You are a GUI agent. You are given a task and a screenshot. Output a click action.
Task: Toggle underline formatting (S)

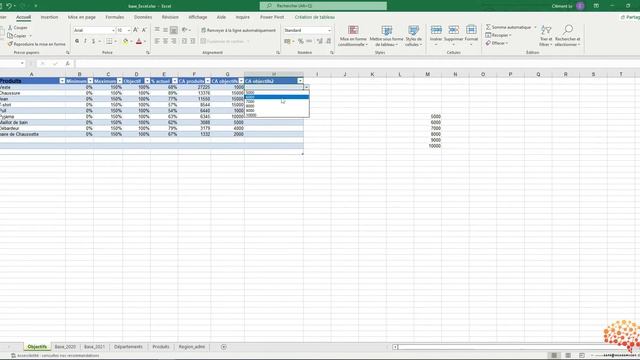93,41
